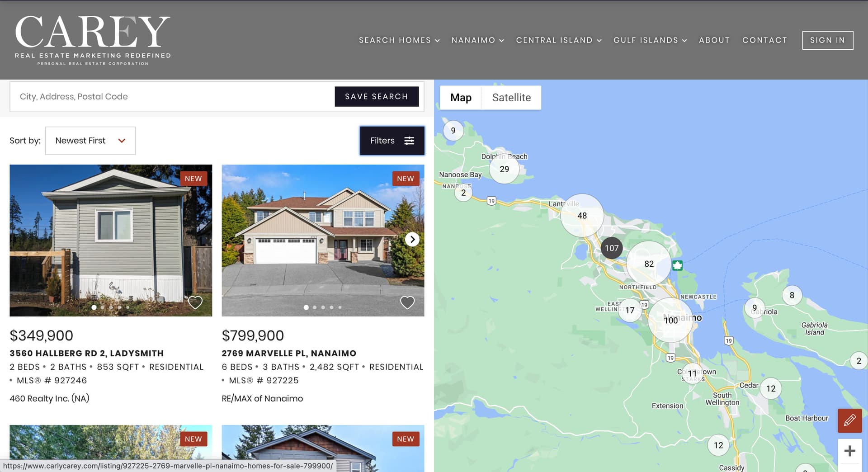
Task: Open map cluster marker showing 29
Action: click(x=505, y=169)
